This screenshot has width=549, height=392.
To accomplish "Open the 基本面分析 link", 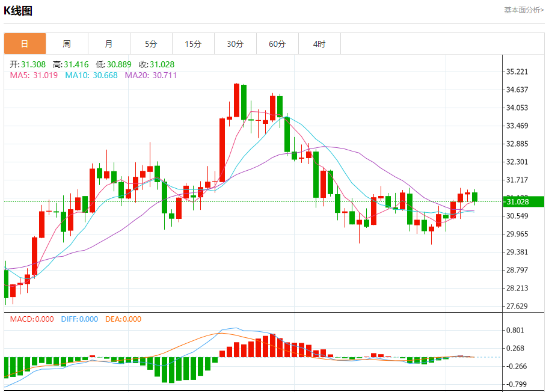I will tap(524, 10).
